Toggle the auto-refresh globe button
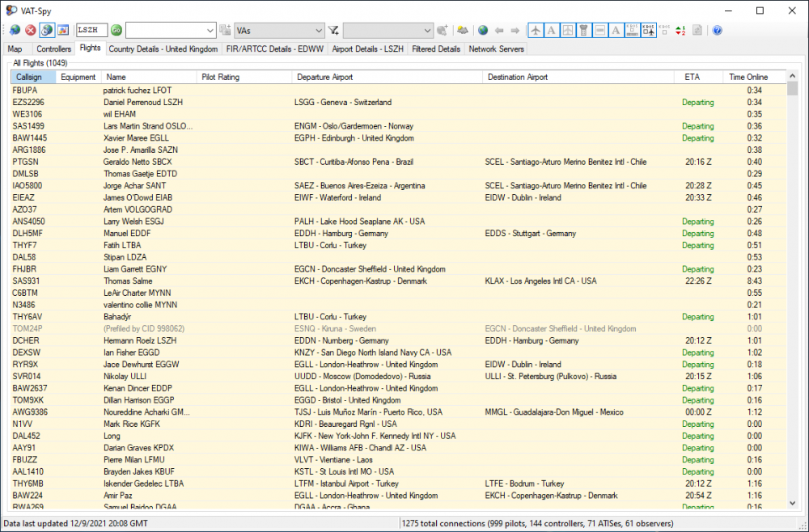The image size is (809, 532). (x=47, y=31)
